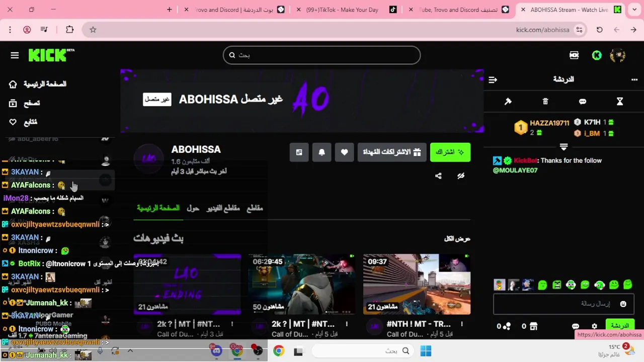Open the Windows Start button
Screen dimensions: 644x362
click(426, 351)
